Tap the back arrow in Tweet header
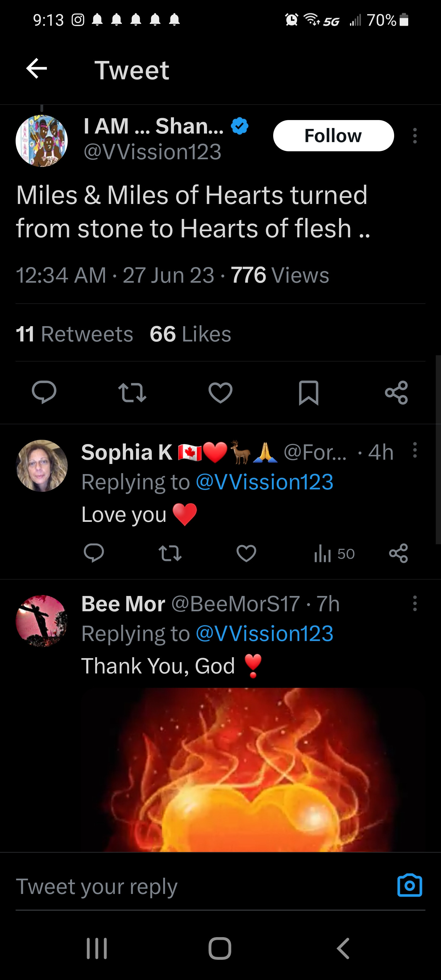This screenshot has height=980, width=441. click(36, 69)
